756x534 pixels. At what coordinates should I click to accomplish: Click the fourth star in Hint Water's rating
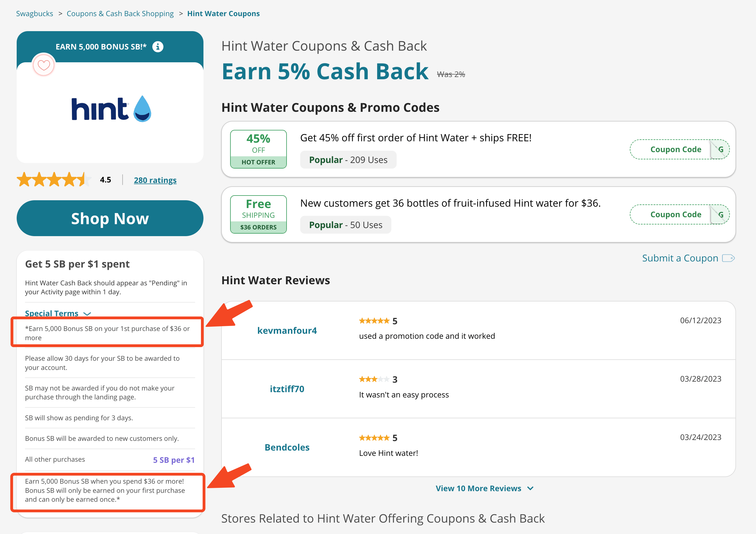(x=70, y=180)
